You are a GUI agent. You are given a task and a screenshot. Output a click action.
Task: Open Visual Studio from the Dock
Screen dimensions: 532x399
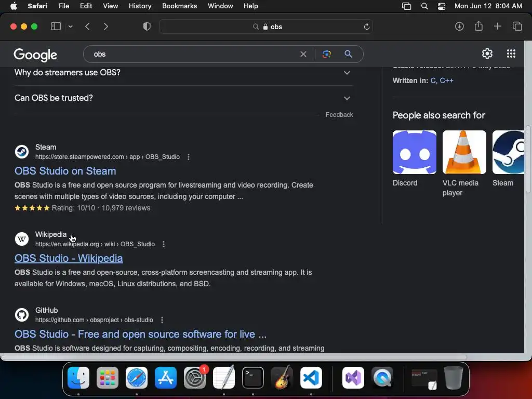[x=353, y=377]
